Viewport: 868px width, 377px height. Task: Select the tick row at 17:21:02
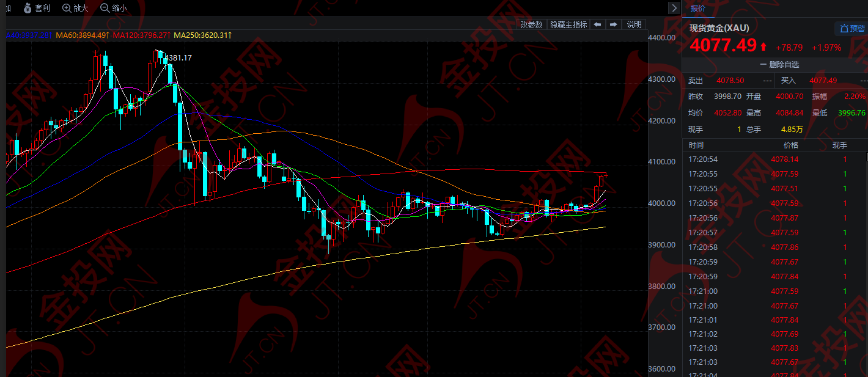[775, 335]
